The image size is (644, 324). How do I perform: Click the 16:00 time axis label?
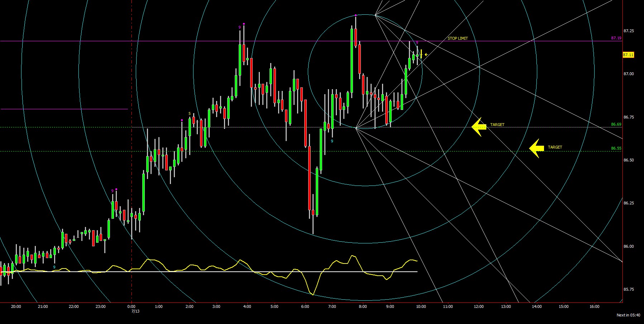(595, 306)
